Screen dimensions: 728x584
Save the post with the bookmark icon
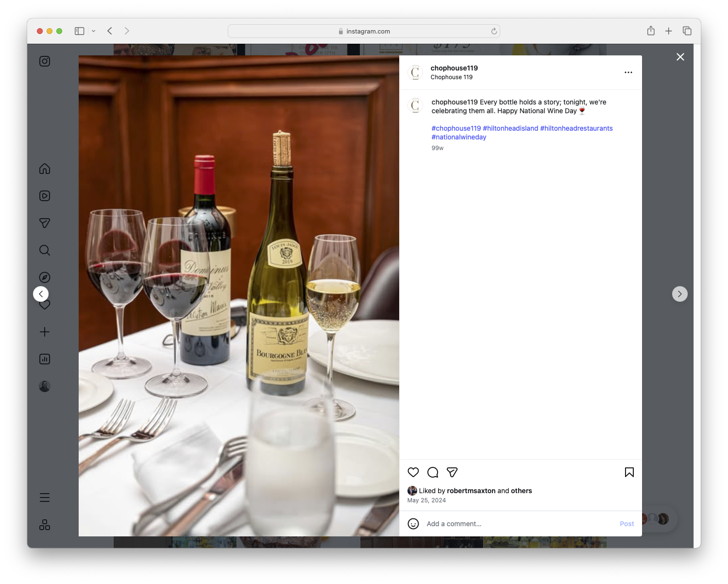click(x=628, y=472)
